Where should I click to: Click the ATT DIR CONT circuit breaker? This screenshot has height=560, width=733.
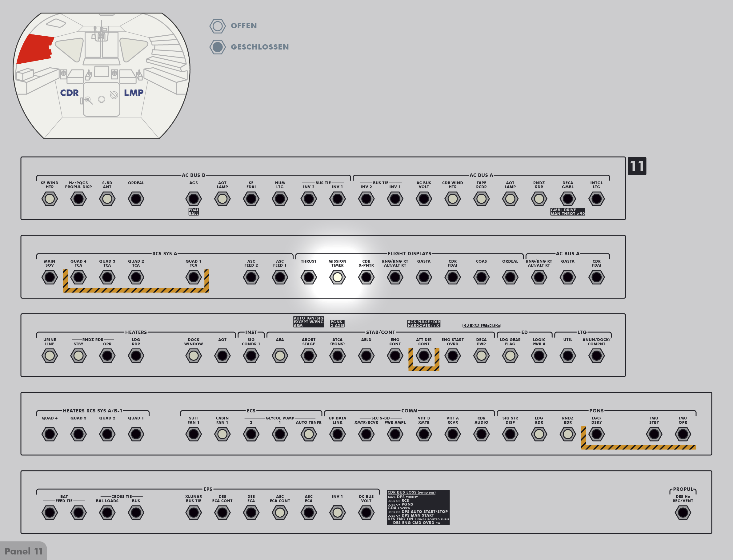pyautogui.click(x=423, y=356)
